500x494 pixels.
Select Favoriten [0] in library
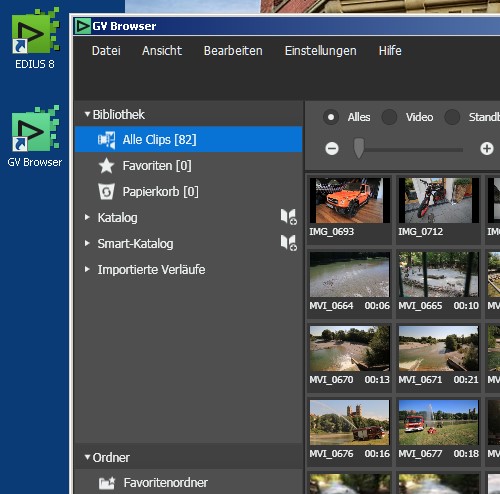pyautogui.click(x=189, y=166)
